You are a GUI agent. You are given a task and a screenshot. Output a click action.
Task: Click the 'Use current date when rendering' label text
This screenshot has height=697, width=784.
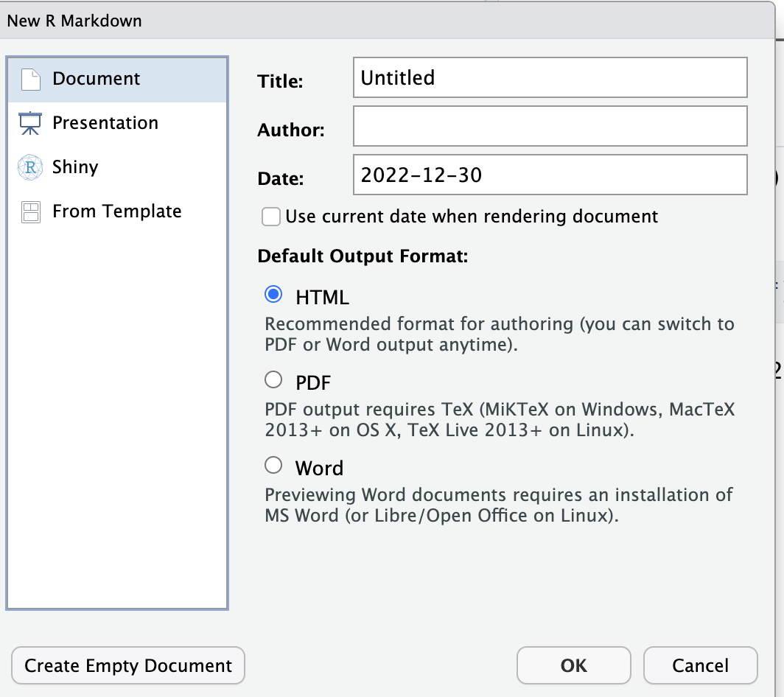tap(472, 217)
